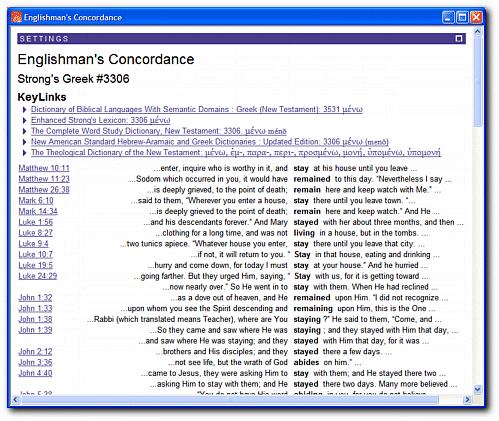
Task: Go to Matthew 10:11 reference
Action: pos(44,168)
